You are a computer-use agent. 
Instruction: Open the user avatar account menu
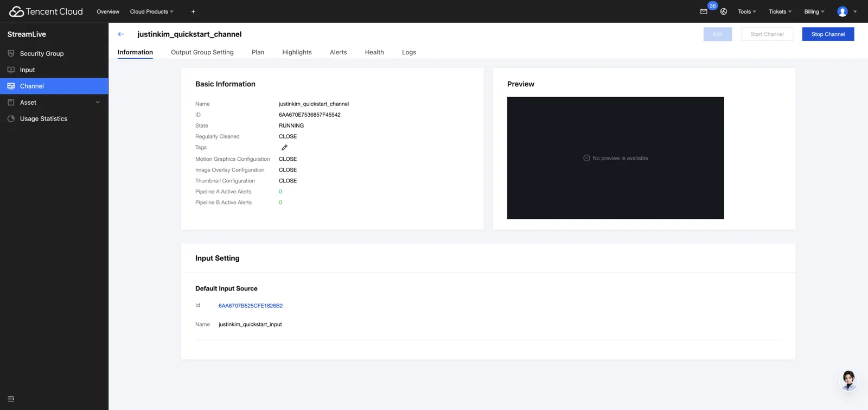tap(843, 11)
